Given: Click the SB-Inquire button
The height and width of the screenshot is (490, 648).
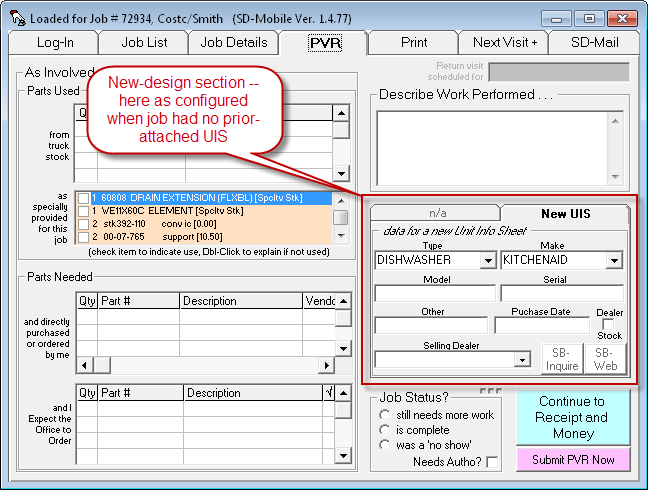Looking at the screenshot, I should pyautogui.click(x=562, y=359).
